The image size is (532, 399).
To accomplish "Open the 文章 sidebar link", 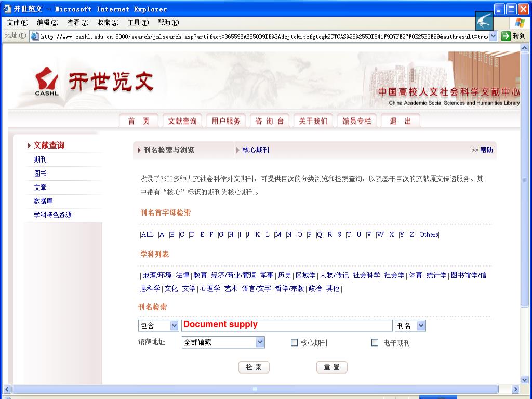I will (40, 187).
